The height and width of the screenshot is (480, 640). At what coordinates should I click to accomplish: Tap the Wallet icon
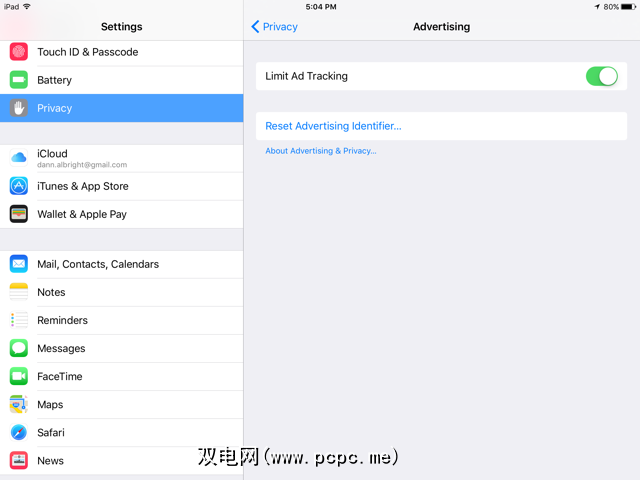tap(19, 214)
